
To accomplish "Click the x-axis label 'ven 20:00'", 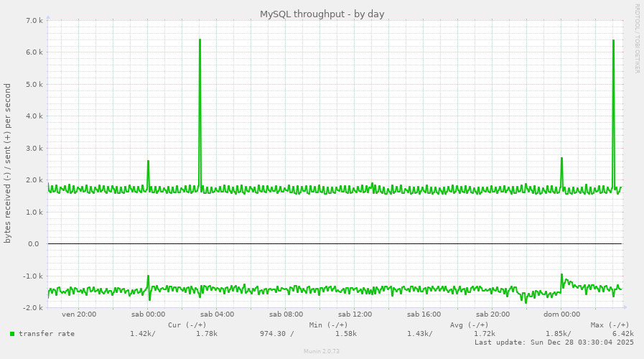I will coord(79,314).
